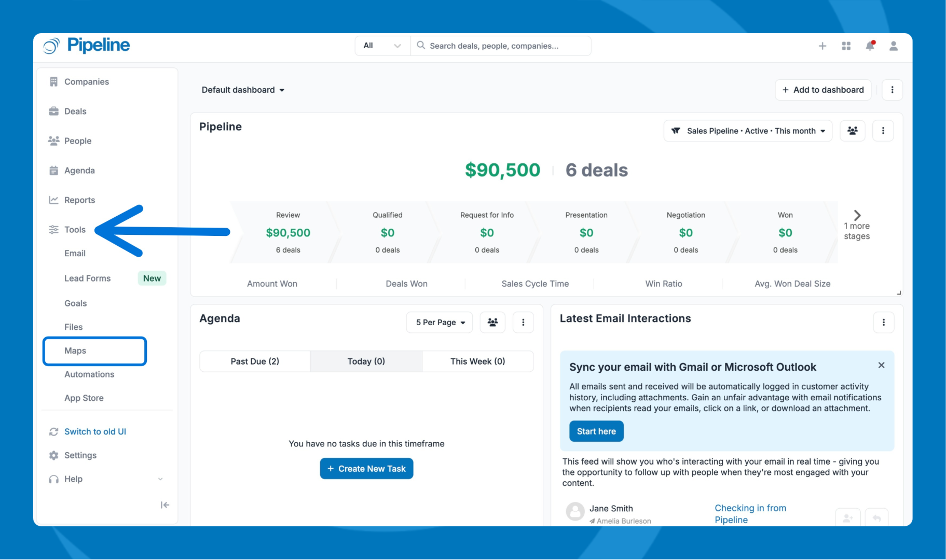Viewport: 946px width, 560px height.
Task: Open People in the sidebar
Action: (x=78, y=141)
